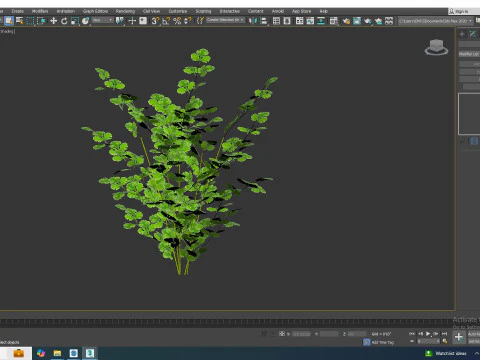Click the Mirror tool icon
This screenshot has height=360, width=480.
pos(253,21)
